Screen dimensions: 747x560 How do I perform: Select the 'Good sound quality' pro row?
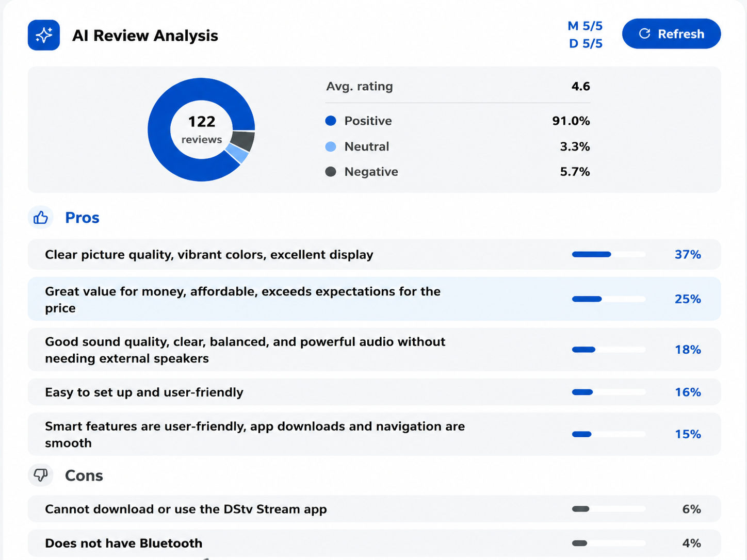374,350
